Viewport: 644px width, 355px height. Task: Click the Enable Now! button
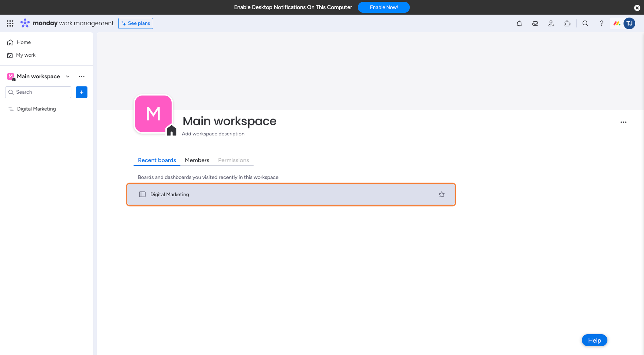point(383,7)
